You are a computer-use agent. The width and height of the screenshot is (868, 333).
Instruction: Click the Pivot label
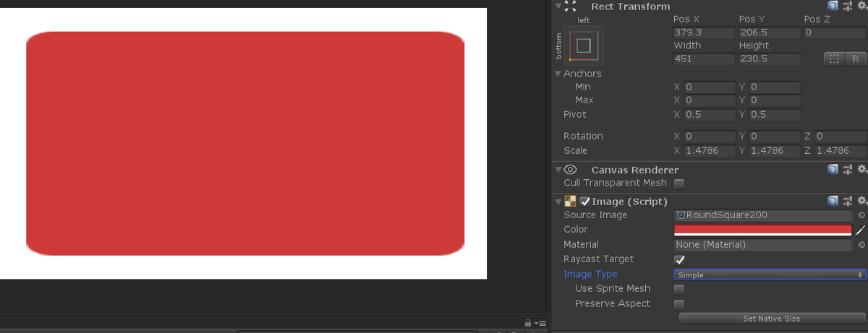(575, 115)
